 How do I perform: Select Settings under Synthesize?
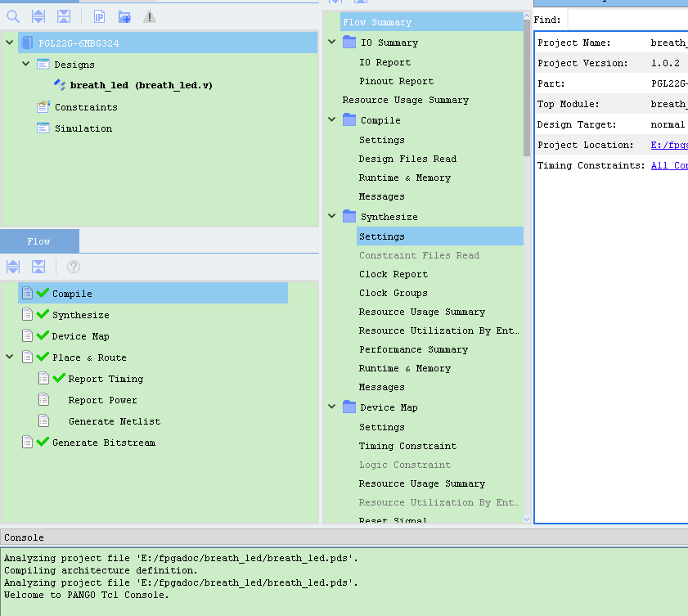pyautogui.click(x=440, y=236)
